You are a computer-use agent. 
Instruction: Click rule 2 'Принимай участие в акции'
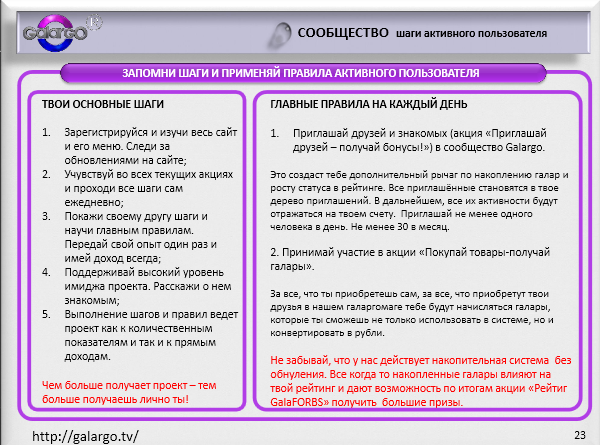point(410,259)
